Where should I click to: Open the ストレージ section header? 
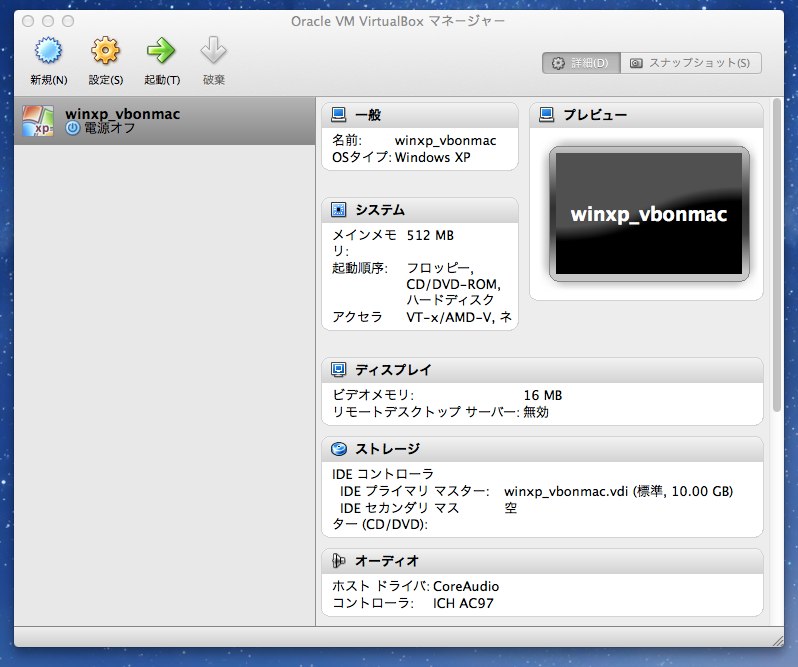[542, 449]
